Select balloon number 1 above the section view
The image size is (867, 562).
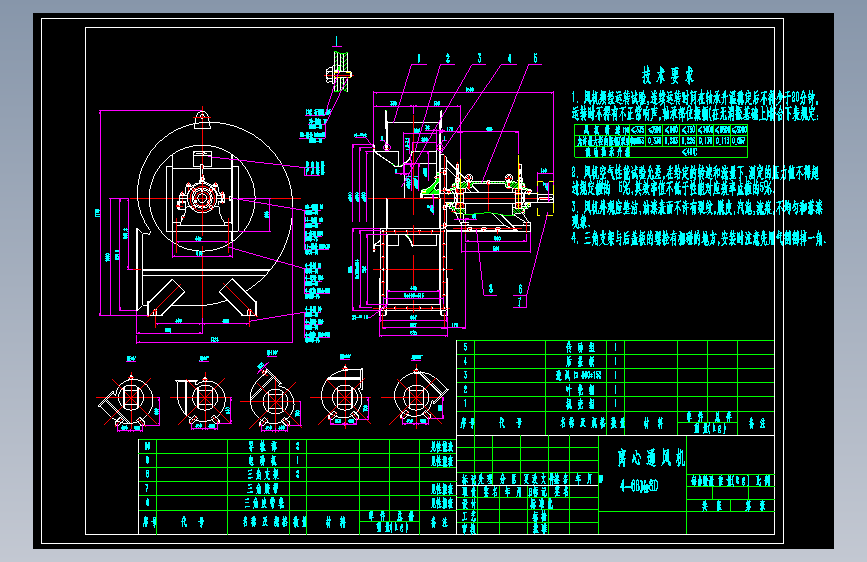pos(419,58)
